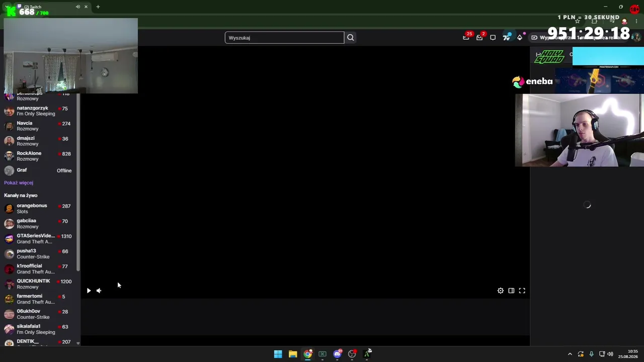Open offline Graf channel
The width and height of the screenshot is (644, 362).
[39, 170]
